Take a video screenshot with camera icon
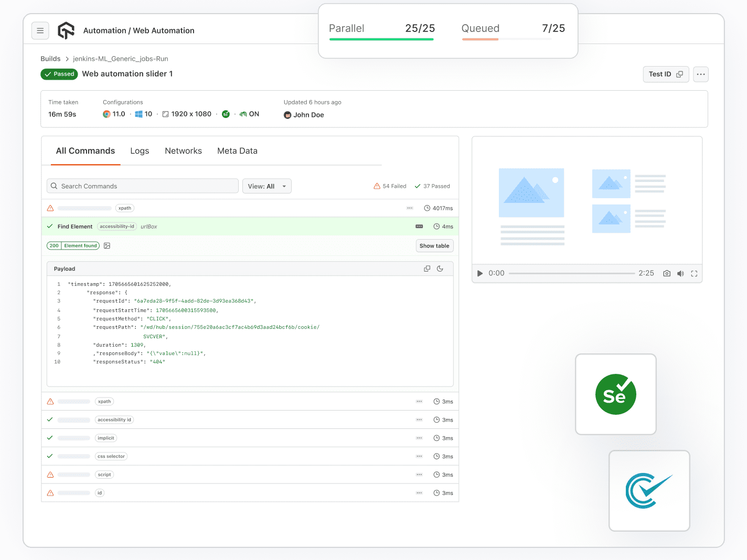 (667, 273)
